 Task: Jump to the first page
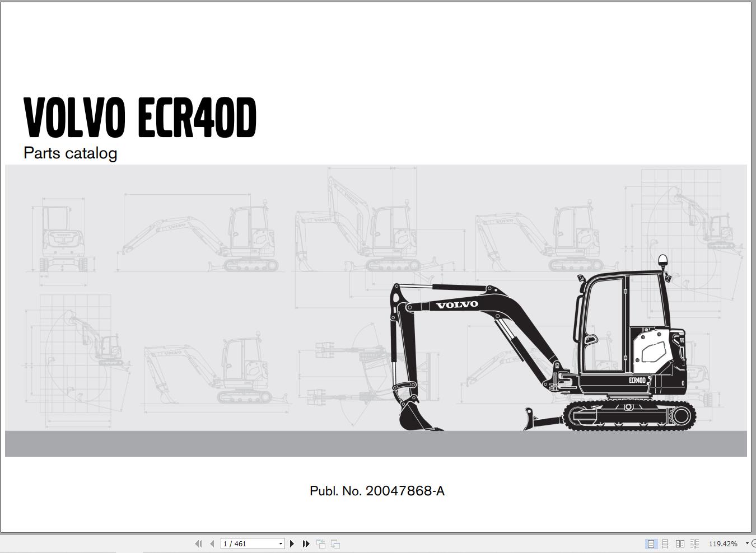point(199,543)
